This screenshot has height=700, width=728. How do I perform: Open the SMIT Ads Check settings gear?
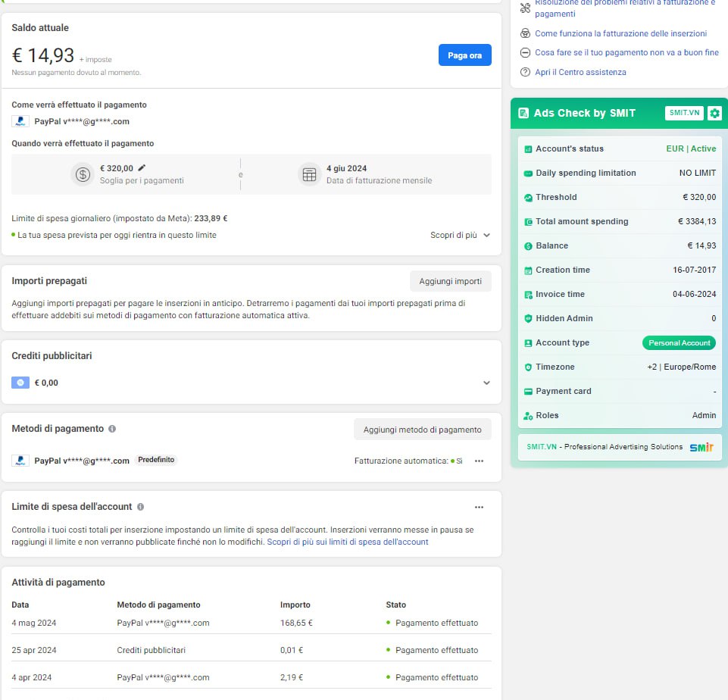click(x=714, y=113)
